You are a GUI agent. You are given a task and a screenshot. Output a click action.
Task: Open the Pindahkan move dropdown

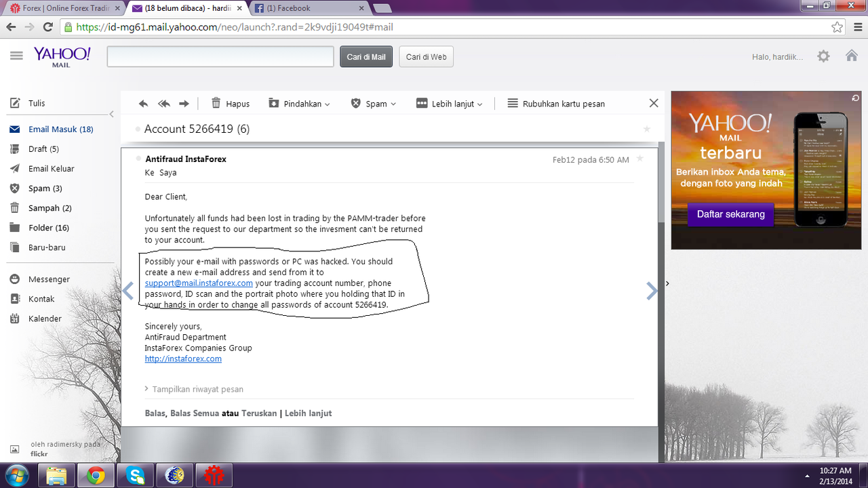pyautogui.click(x=299, y=104)
